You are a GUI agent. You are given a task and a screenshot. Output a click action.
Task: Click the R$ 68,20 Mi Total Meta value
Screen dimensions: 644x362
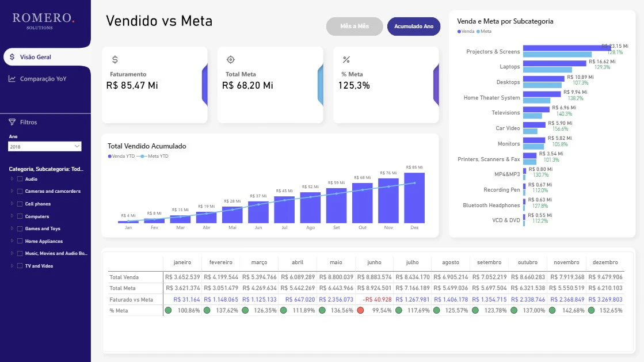point(247,86)
